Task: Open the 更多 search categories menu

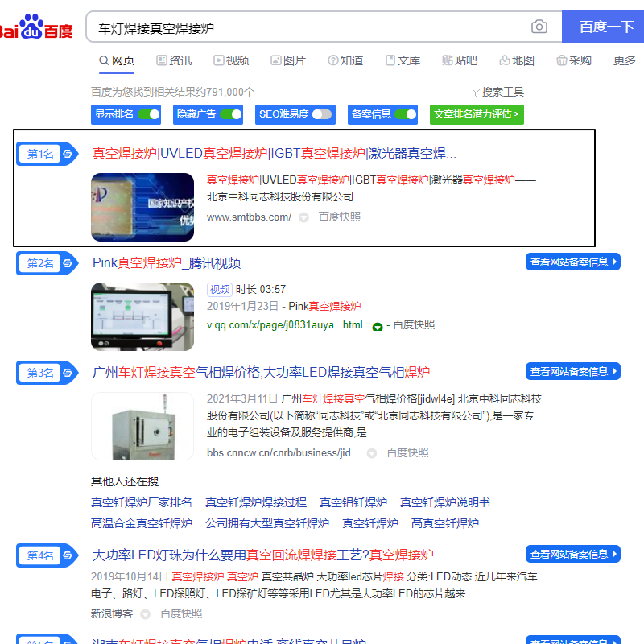Action: [x=625, y=61]
